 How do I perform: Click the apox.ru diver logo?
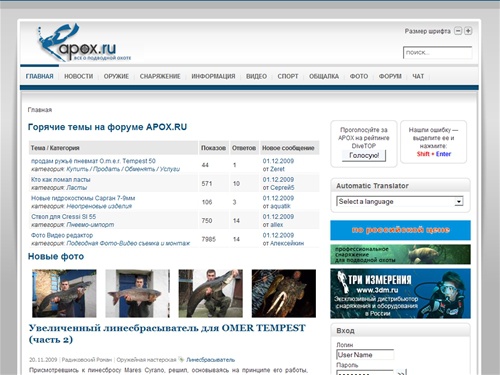click(x=83, y=43)
